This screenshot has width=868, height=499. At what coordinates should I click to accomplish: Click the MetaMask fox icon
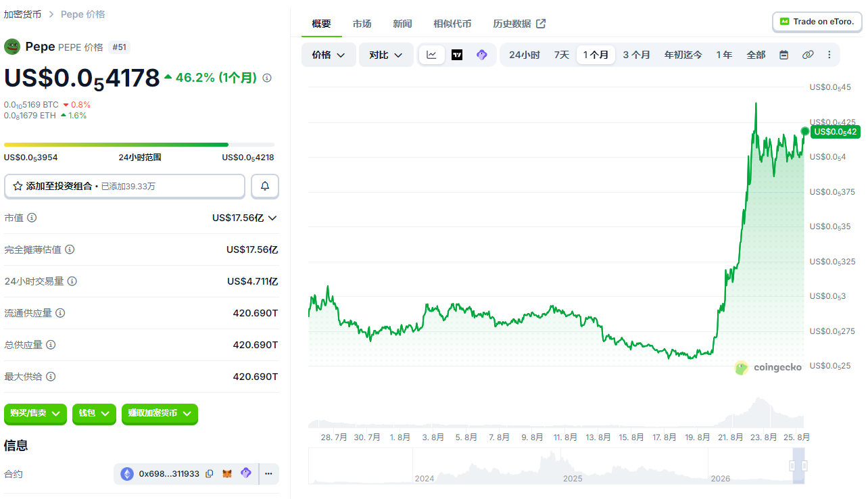228,474
